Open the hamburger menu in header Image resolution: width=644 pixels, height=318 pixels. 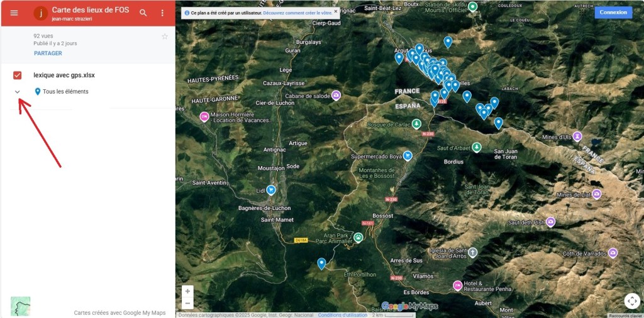pos(14,13)
